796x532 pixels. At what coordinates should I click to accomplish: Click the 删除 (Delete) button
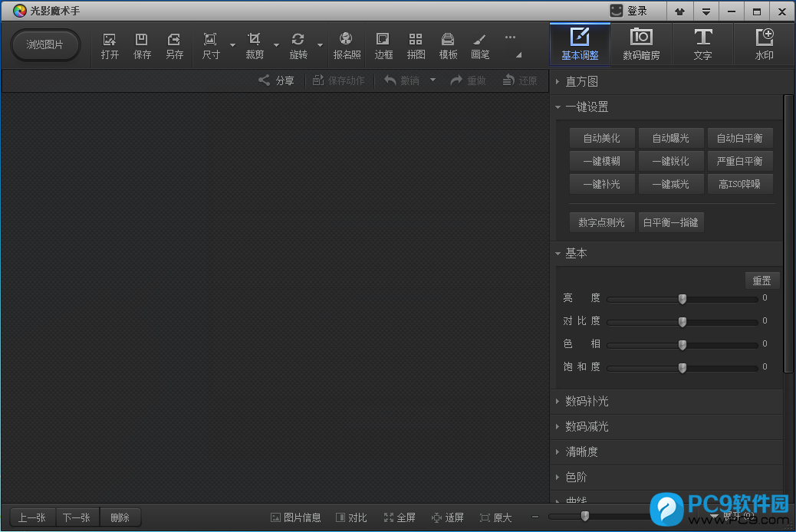click(120, 517)
